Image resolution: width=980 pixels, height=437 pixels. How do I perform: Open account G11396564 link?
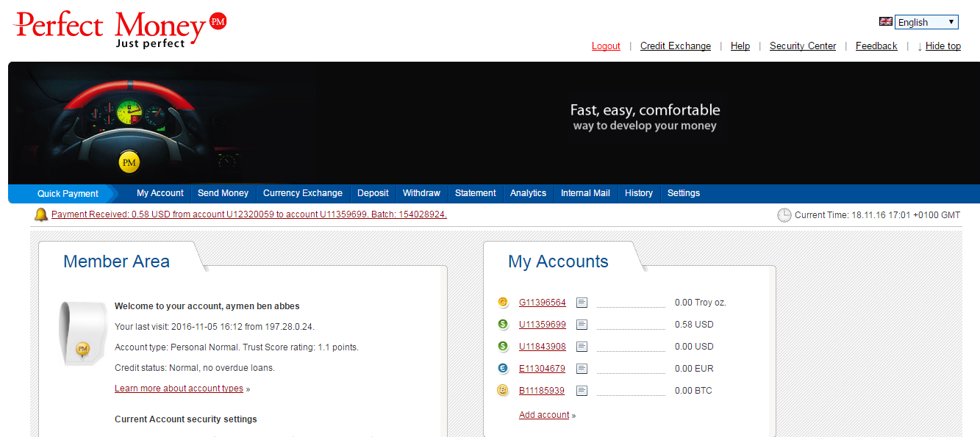pos(543,303)
